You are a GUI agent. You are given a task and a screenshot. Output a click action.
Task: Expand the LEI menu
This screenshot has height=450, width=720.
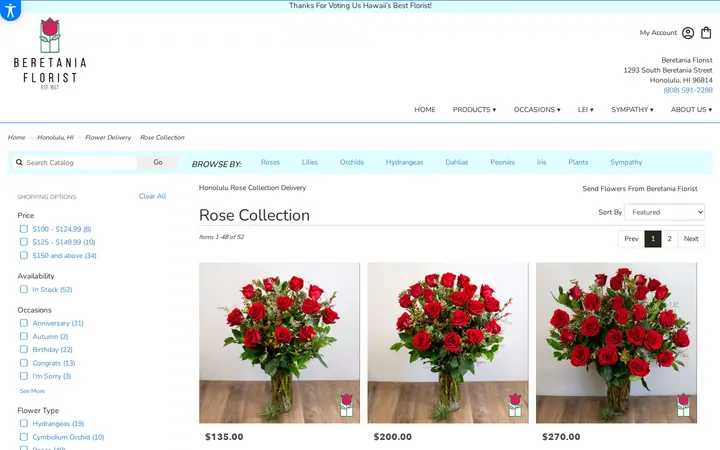[x=585, y=110]
